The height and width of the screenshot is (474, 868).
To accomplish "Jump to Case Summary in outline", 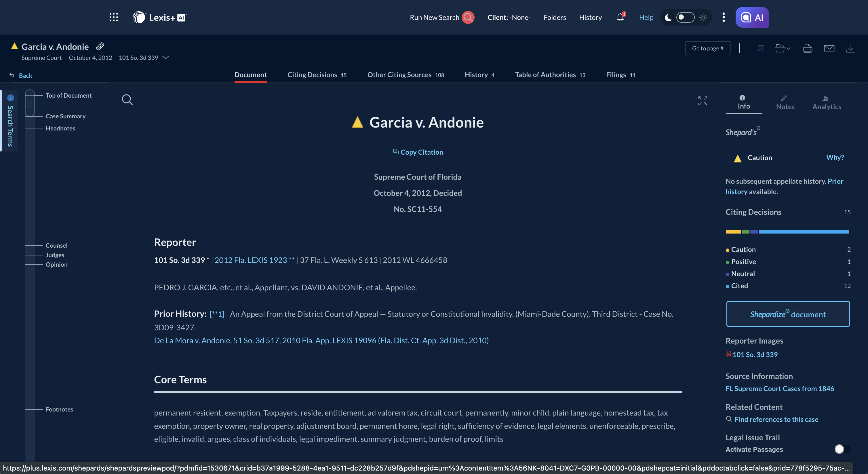I will [65, 116].
